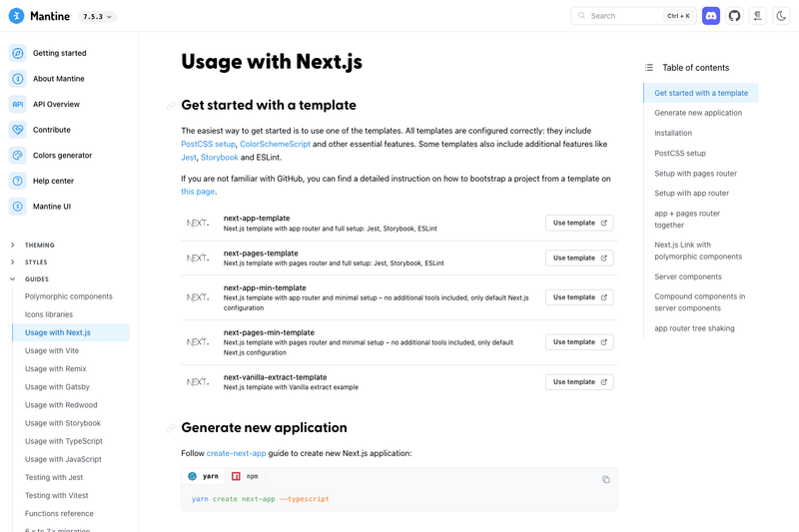This screenshot has width=799, height=532.
Task: Jump to Installation in table of contents
Action: point(673,133)
